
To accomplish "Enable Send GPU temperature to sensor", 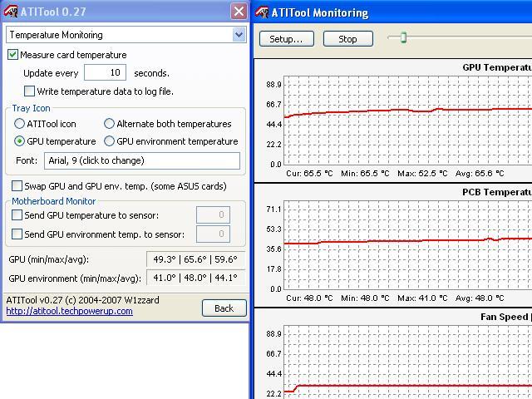I will point(17,215).
